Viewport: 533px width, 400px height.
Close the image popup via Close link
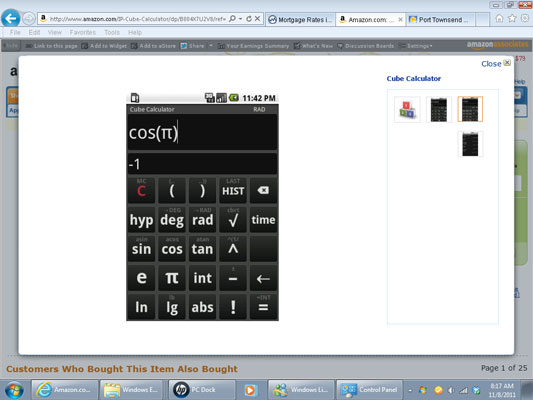pos(496,64)
